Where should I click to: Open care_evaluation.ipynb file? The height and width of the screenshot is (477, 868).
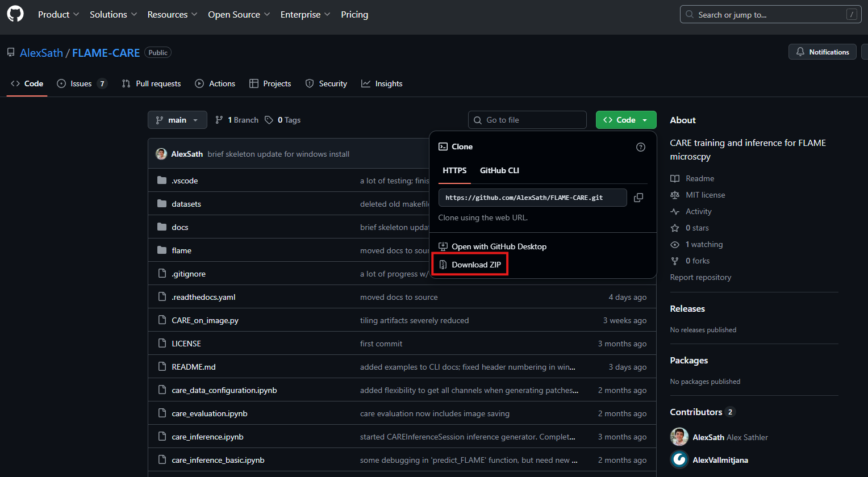[210, 413]
